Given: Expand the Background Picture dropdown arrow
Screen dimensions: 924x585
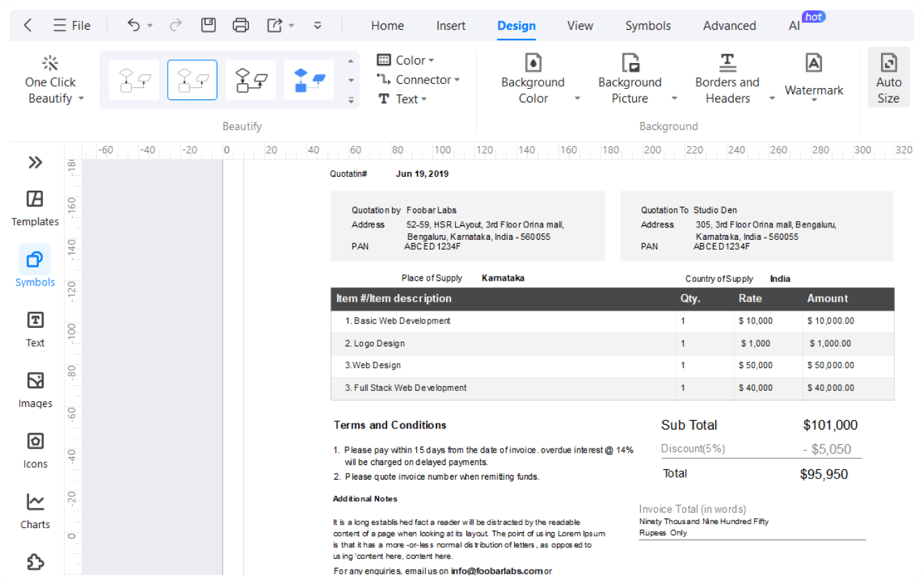Looking at the screenshot, I should tap(674, 98).
